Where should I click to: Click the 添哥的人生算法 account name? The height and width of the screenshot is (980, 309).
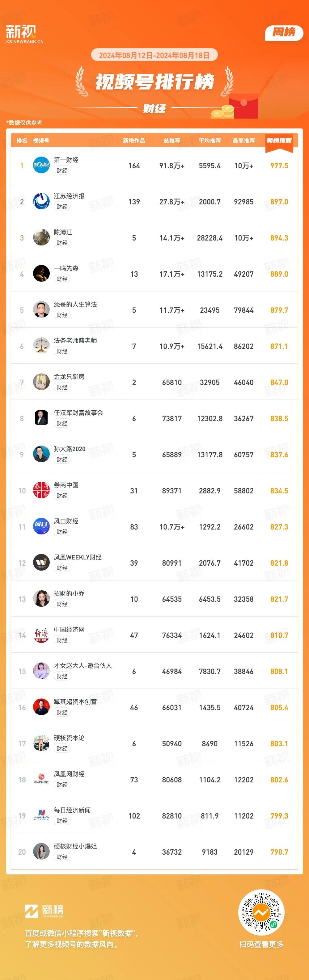click(75, 304)
